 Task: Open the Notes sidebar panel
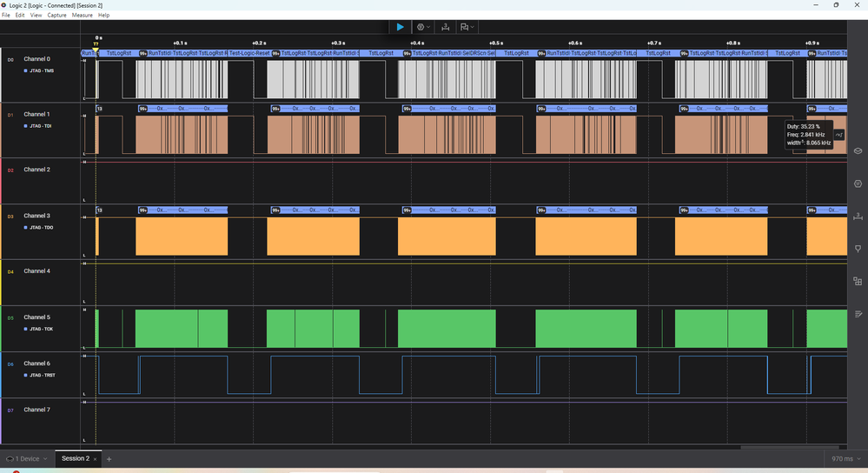pos(858,314)
